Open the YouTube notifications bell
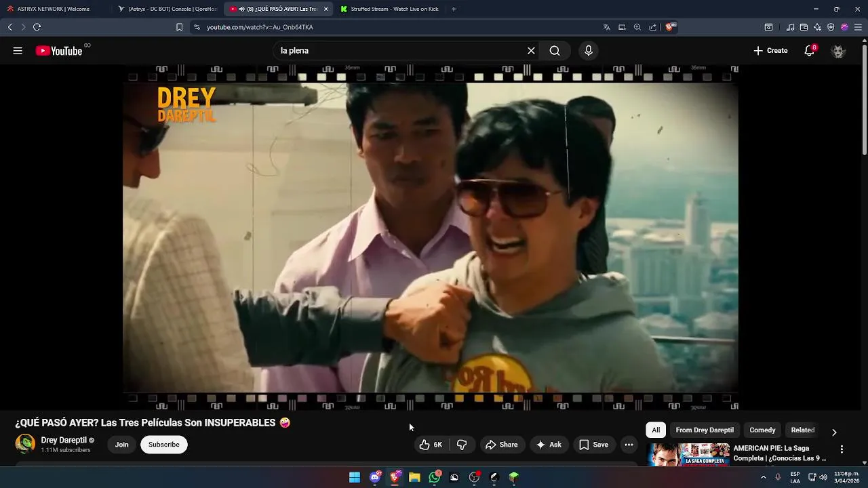Image resolution: width=868 pixels, height=488 pixels. pos(809,51)
